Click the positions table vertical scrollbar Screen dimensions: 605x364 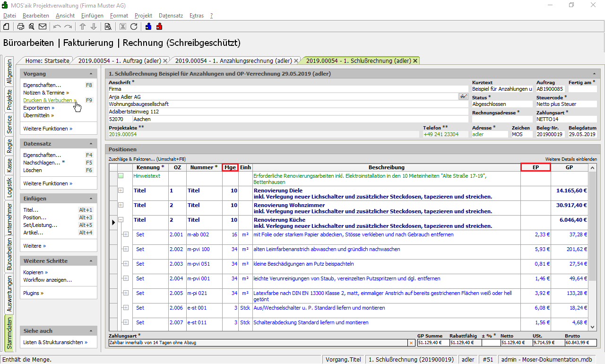tap(592, 227)
